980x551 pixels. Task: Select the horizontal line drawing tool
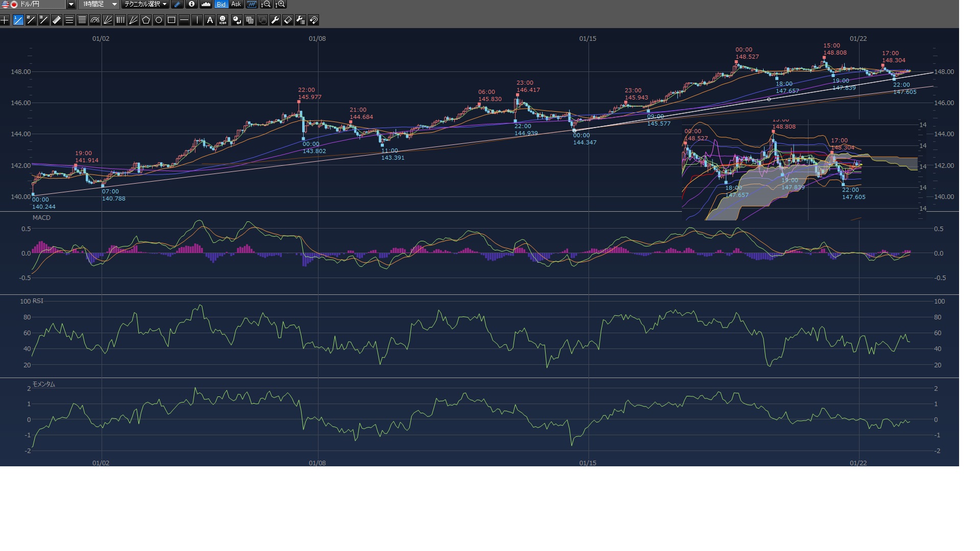point(184,20)
